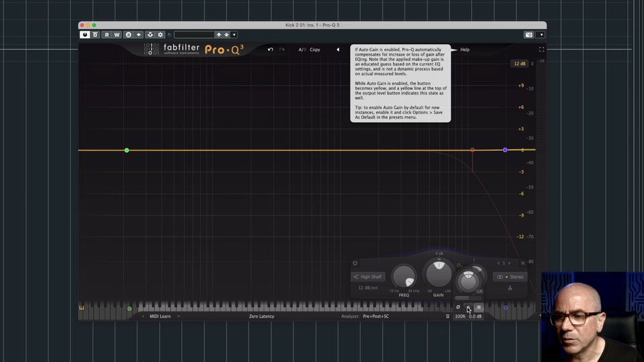Select the previous band arrow beside 5
This screenshot has width=644, height=362.
(498, 263)
